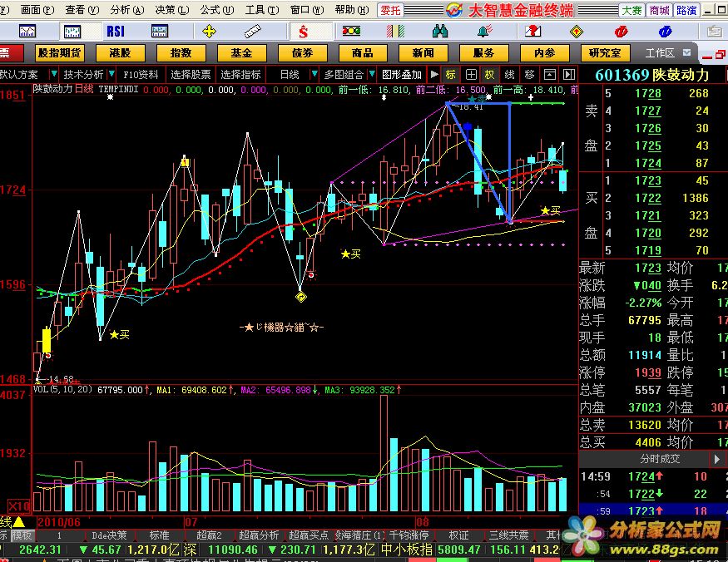Viewport: 728px width, 562px height.
Task: Switch to 股指期货 tab
Action: [x=59, y=53]
